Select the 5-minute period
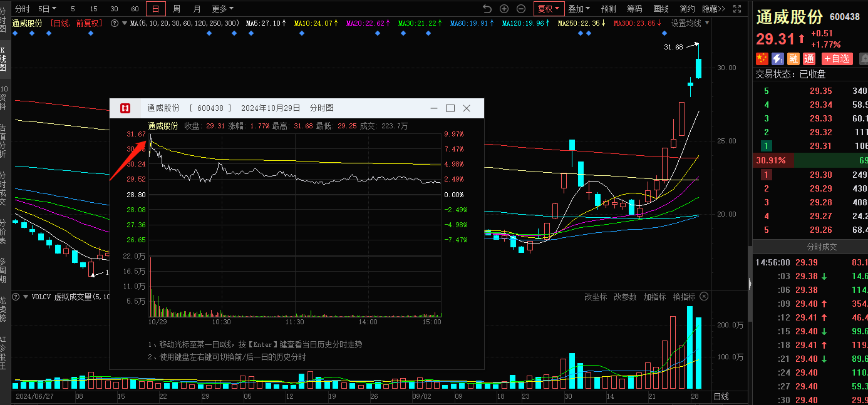868x405 pixels. click(x=73, y=9)
